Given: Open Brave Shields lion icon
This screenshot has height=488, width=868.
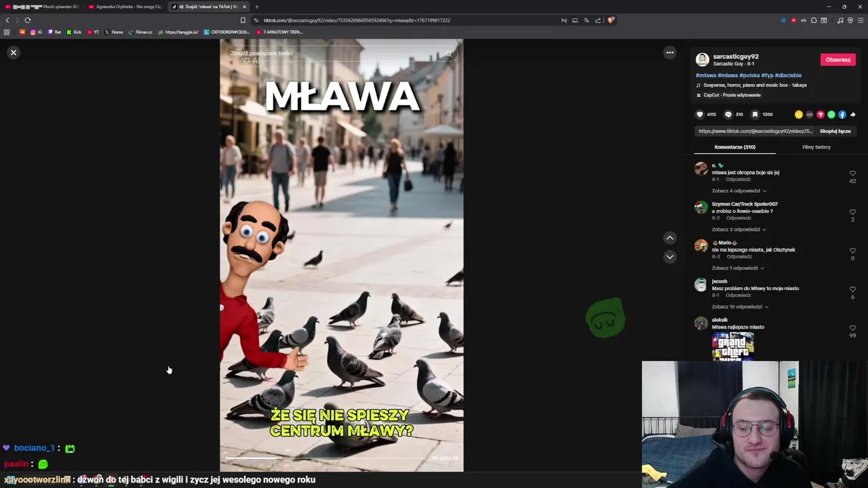Looking at the screenshot, I should coord(610,20).
